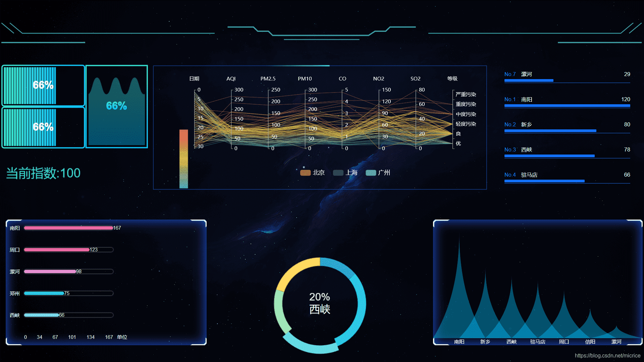The height and width of the screenshot is (362, 644).
Task: Toggle the 广州 legend swatch
Action: coord(371,173)
